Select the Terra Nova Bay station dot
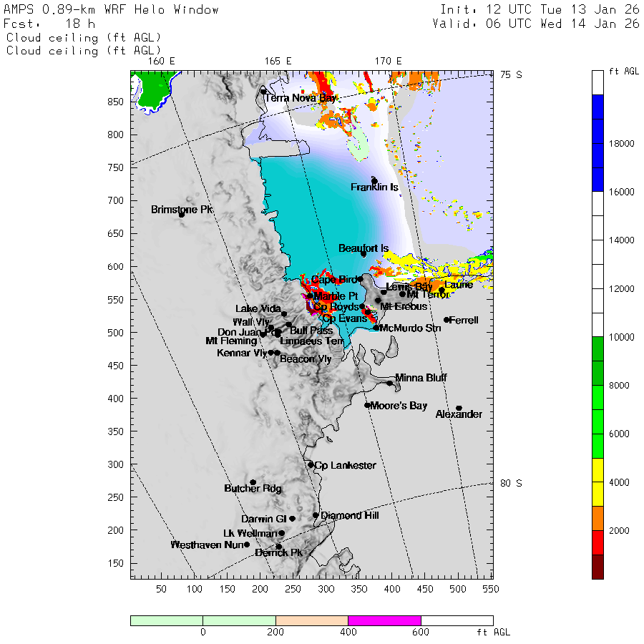The width and height of the screenshot is (644, 644). tap(263, 92)
